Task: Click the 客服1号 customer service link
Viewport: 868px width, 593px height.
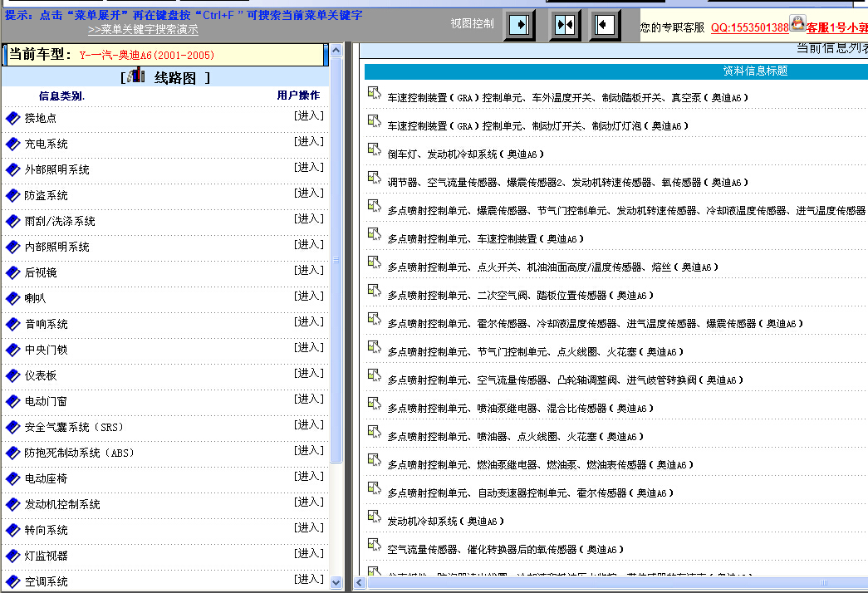Action: [837, 27]
